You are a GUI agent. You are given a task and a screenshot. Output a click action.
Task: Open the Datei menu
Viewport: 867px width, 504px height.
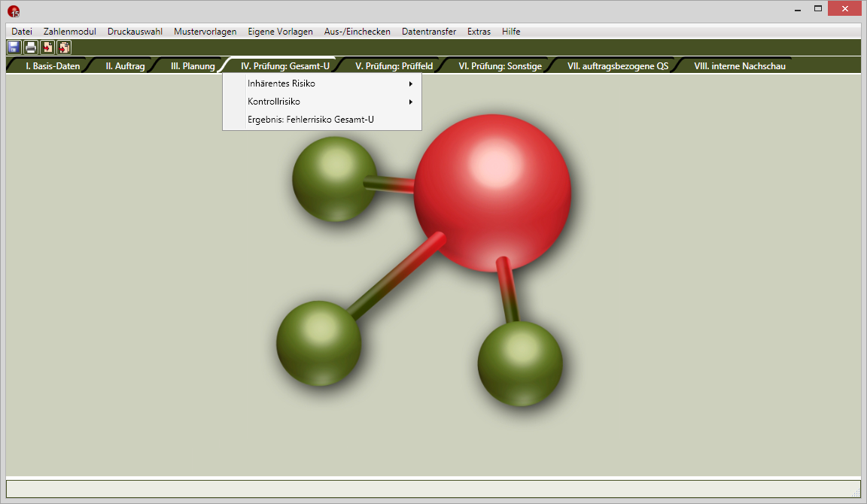(x=22, y=32)
